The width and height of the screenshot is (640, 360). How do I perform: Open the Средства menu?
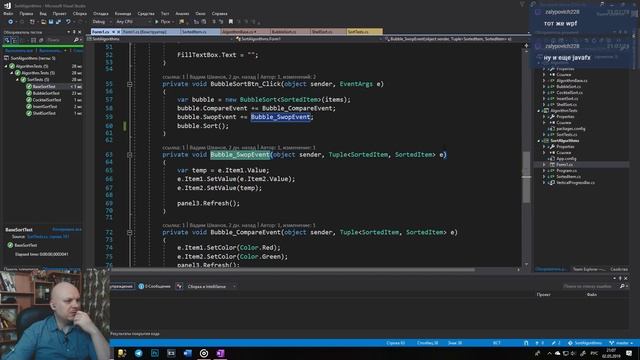(146, 13)
